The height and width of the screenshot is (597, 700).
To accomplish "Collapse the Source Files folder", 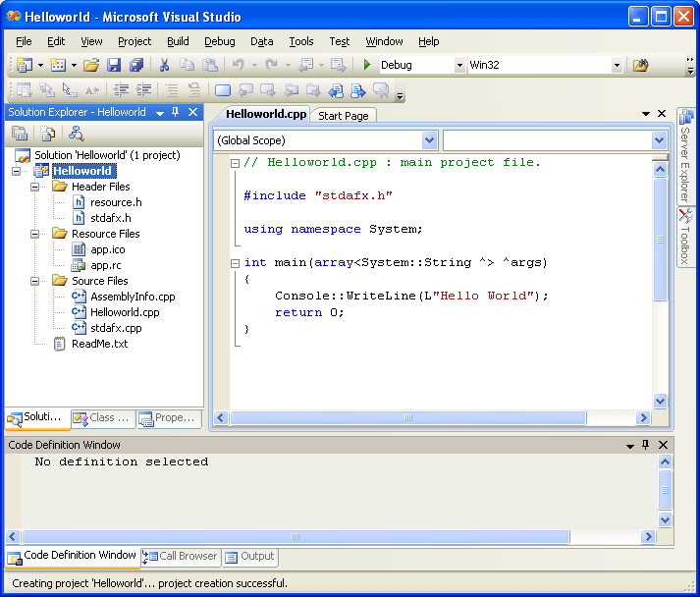I will tap(34, 281).
